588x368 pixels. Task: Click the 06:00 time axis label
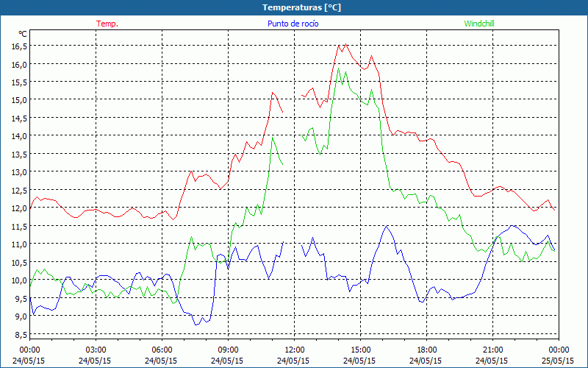pyautogui.click(x=162, y=350)
